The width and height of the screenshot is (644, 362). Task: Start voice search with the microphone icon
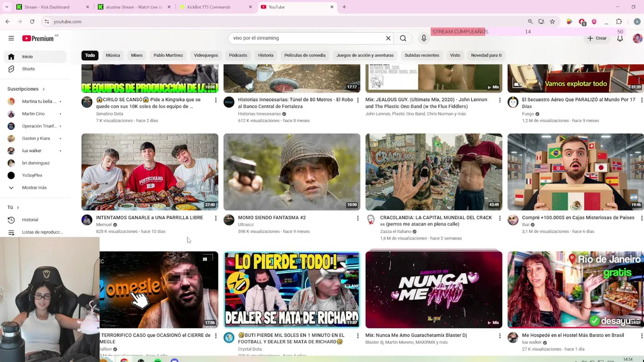(424, 38)
